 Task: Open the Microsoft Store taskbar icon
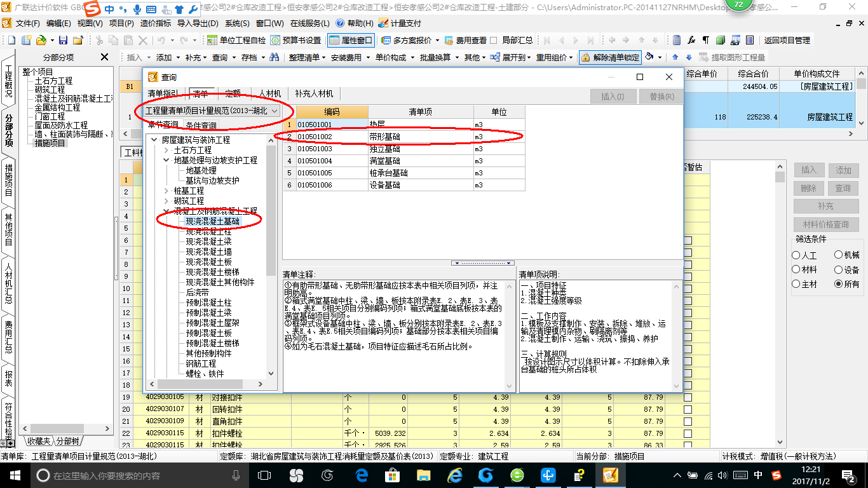392,475
